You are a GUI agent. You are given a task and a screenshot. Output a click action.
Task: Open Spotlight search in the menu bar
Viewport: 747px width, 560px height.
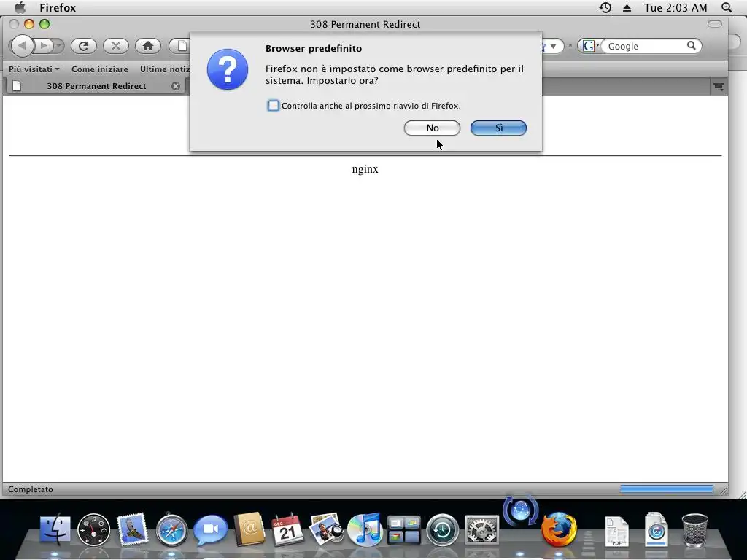(727, 7)
